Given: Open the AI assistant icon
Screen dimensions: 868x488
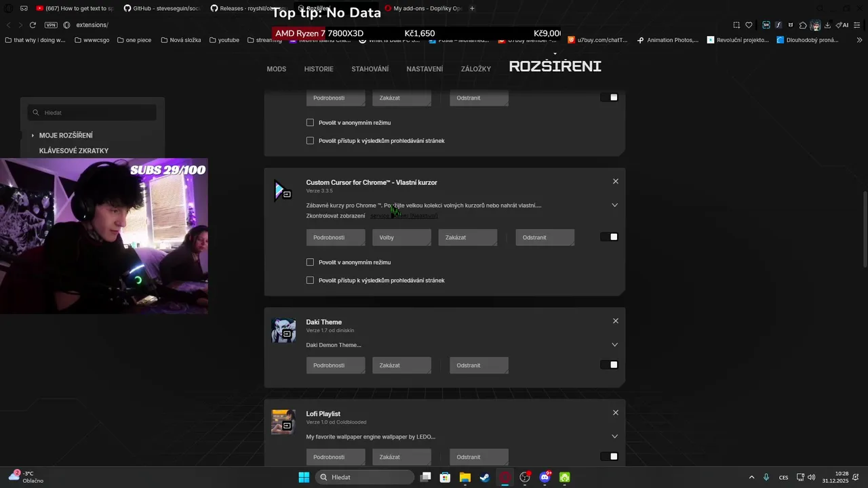Looking at the screenshot, I should pos(842,25).
